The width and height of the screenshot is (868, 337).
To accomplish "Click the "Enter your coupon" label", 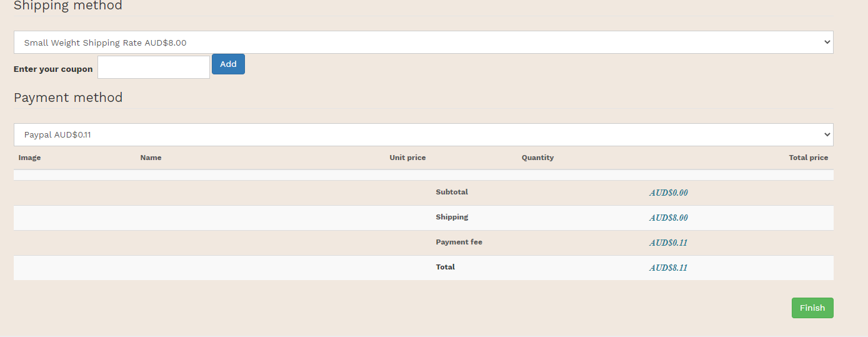I will 53,69.
